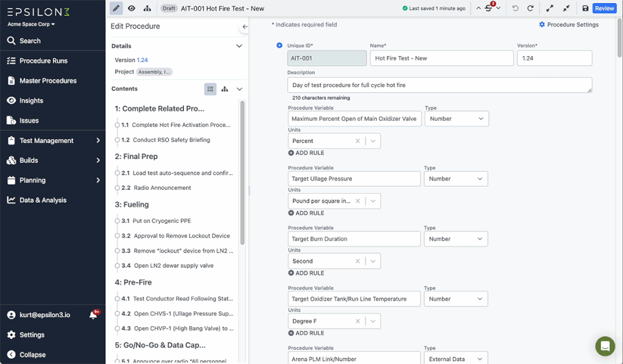This screenshot has width=623, height=364.
Task: Collapse the Contents section chevron
Action: click(239, 89)
